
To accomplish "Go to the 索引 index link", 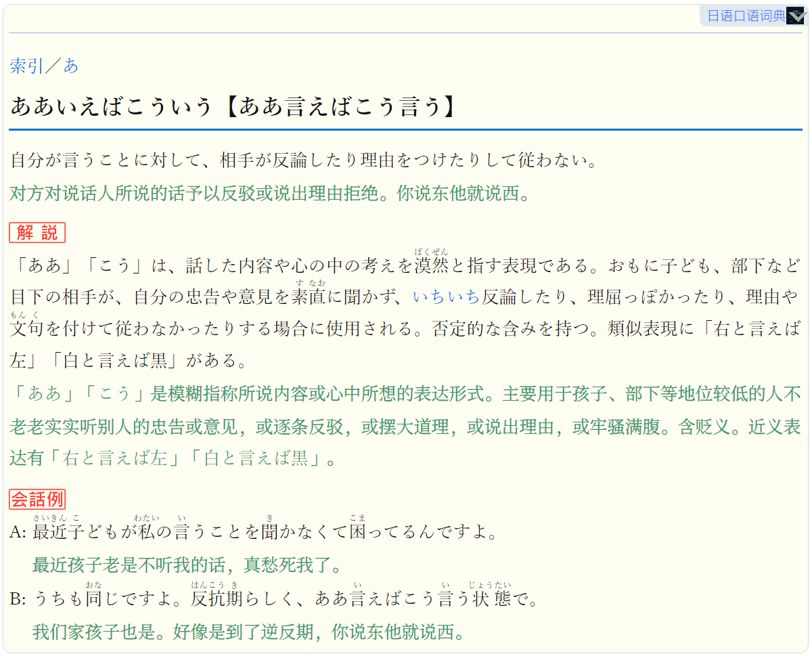I will coord(26,66).
